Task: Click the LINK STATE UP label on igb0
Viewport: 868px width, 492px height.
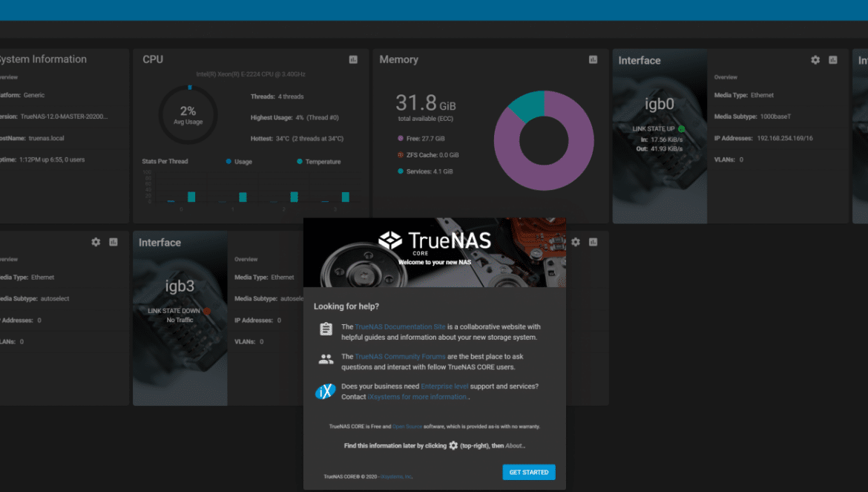Action: [653, 129]
